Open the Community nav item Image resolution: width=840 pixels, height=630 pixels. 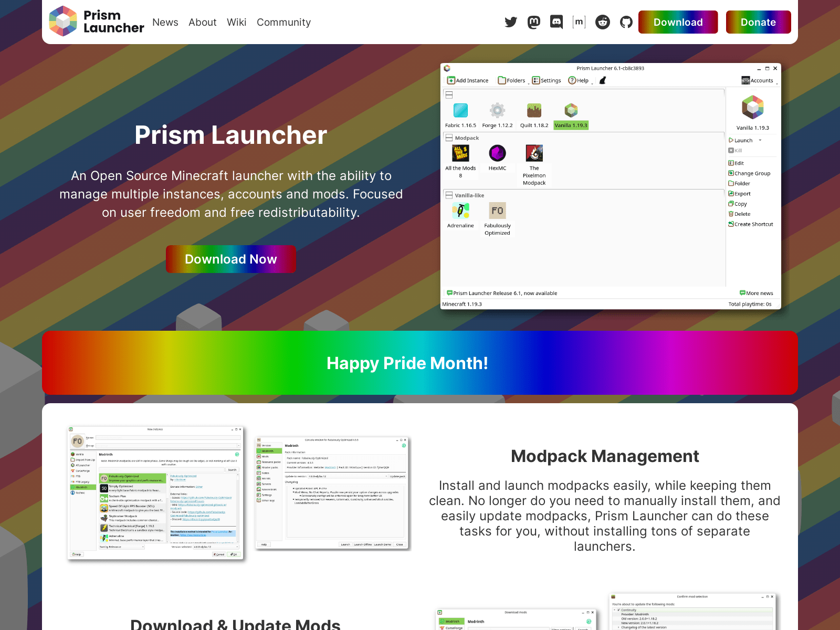[284, 22]
